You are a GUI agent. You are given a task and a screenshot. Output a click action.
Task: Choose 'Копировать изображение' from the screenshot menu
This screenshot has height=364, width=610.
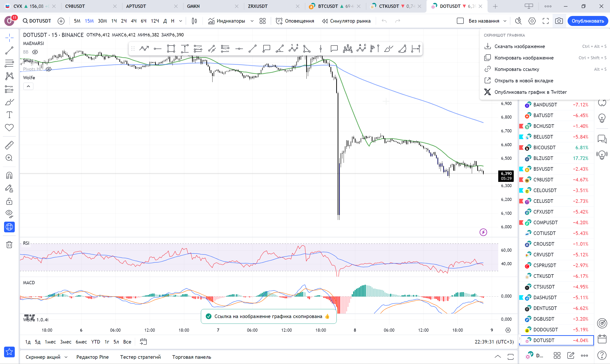click(x=524, y=58)
